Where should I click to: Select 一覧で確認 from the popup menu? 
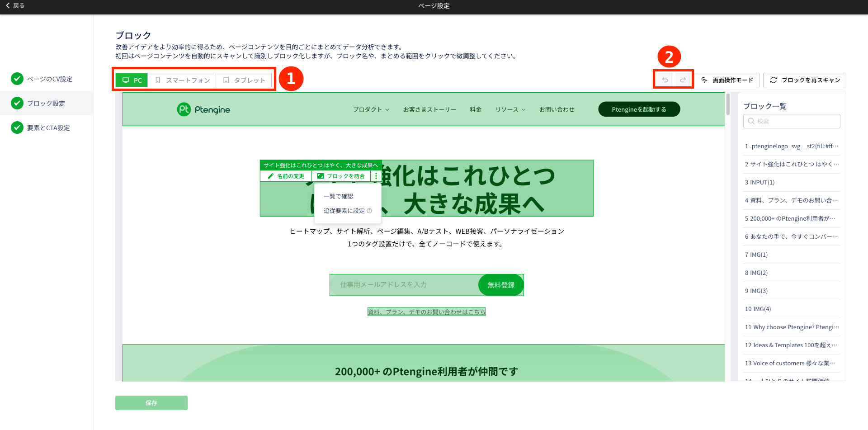pyautogui.click(x=338, y=196)
